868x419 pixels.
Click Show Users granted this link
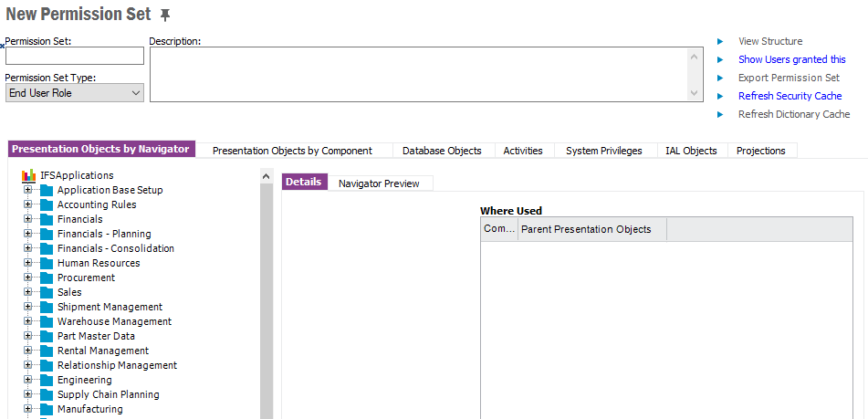[x=791, y=59]
